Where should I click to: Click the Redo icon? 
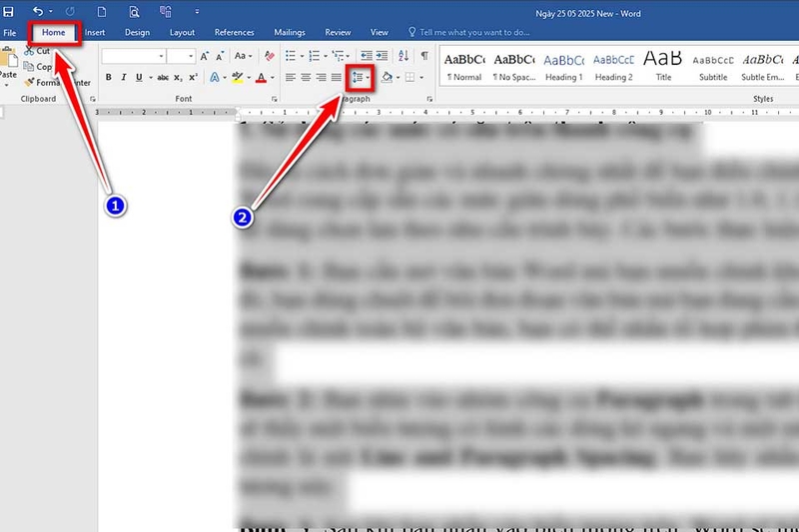[x=70, y=11]
